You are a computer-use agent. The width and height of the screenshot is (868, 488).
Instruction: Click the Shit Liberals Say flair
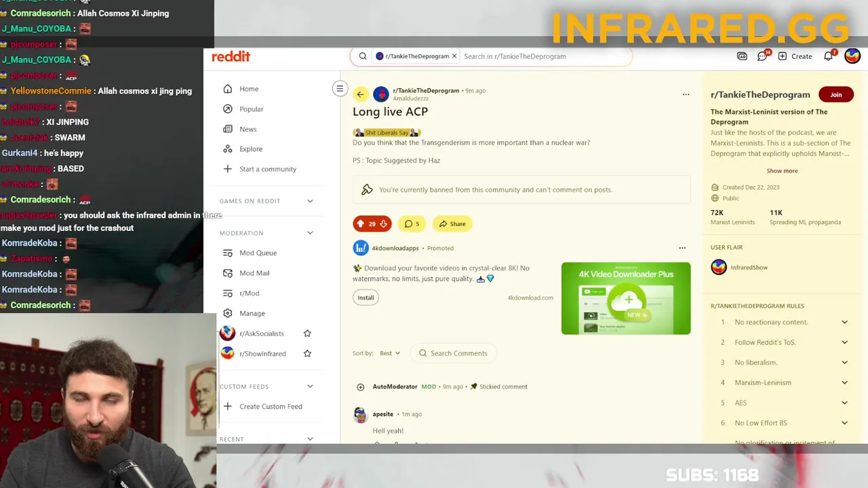click(x=387, y=133)
